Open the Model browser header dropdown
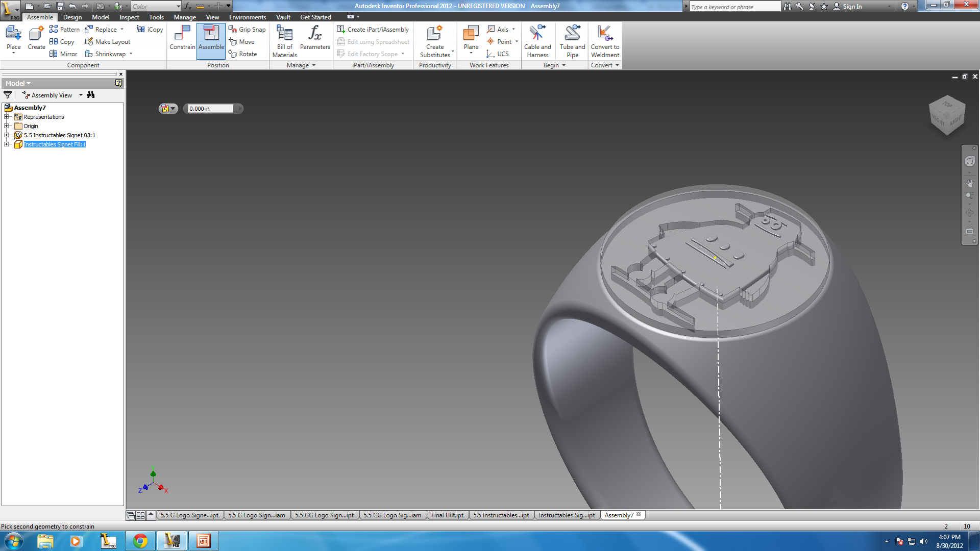This screenshot has height=551, width=980. point(18,83)
